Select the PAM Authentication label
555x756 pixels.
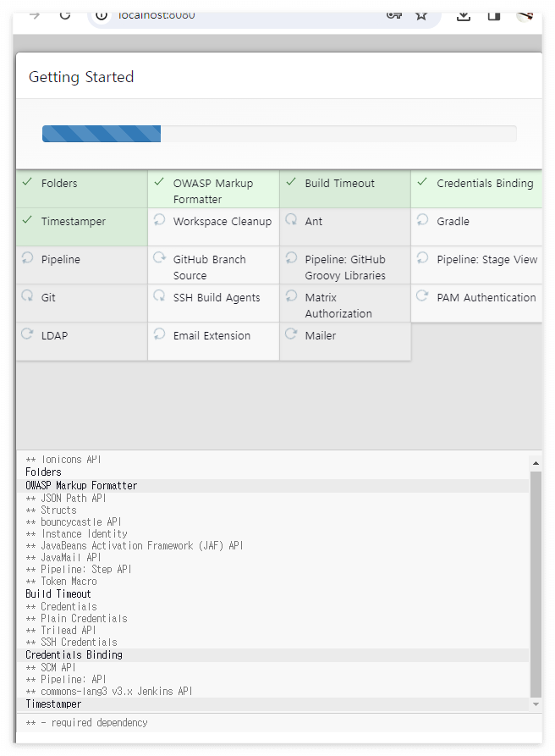pos(486,297)
